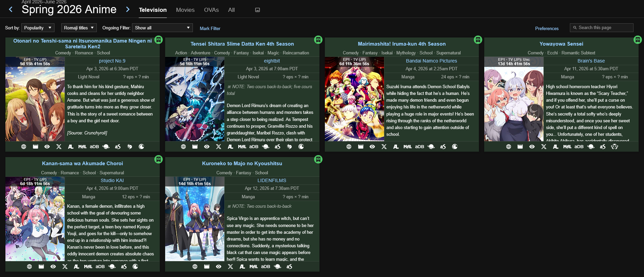Viewport: 644px width, 277px height.
Task: Click the Ecchi tag on Yowayowa Sensei card
Action: pos(552,53)
